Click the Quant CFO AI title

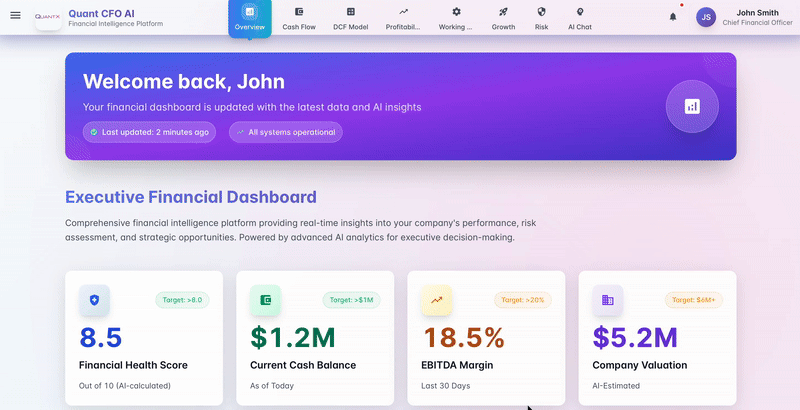point(102,13)
